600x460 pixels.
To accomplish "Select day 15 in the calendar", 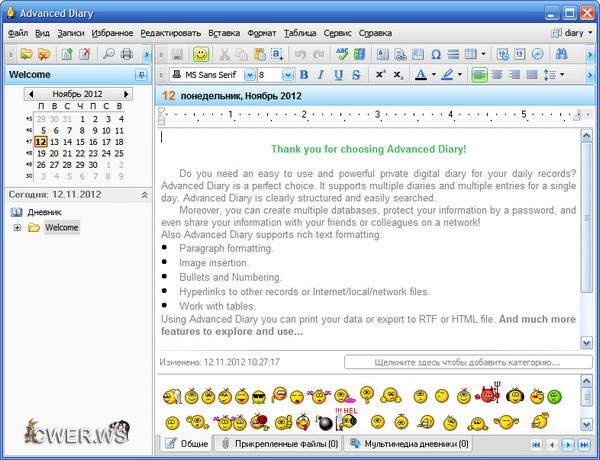I will tap(81, 142).
